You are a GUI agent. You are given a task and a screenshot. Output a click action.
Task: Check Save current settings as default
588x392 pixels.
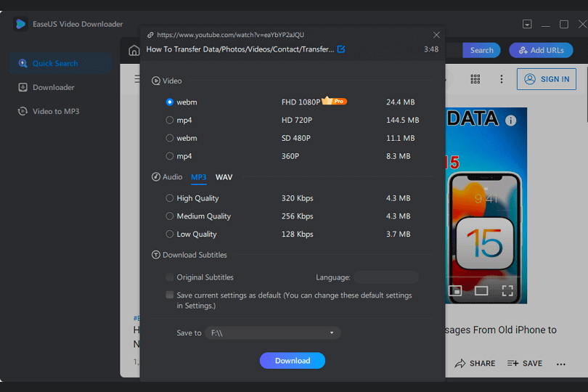pos(170,295)
